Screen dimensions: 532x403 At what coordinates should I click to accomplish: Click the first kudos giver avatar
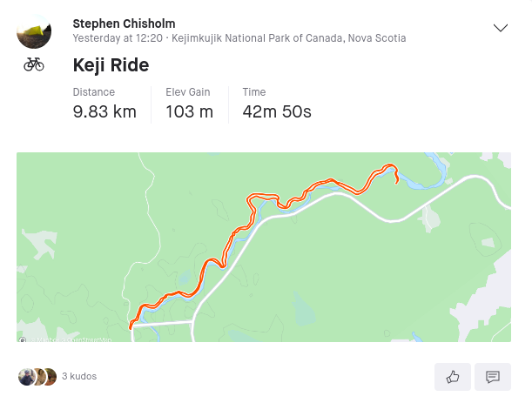click(25, 377)
